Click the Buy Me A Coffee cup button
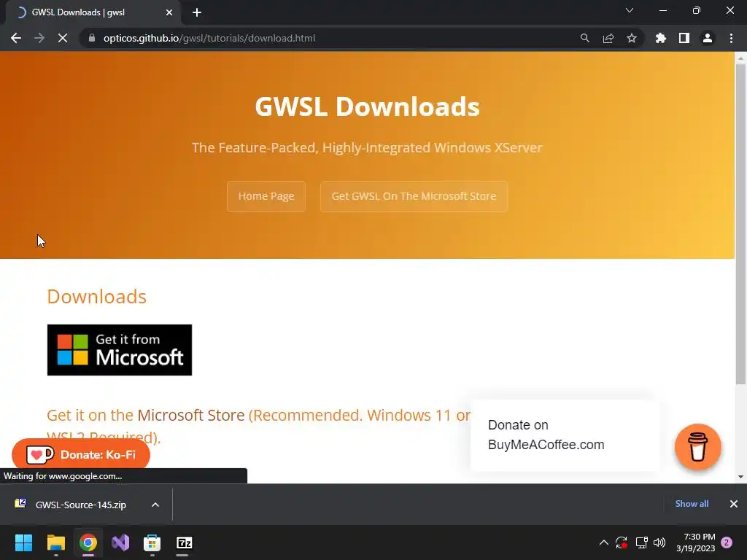747x560 pixels. tap(697, 447)
